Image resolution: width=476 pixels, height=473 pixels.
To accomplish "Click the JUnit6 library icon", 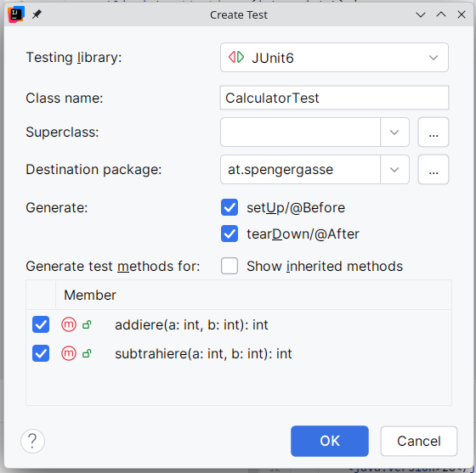I will [236, 57].
